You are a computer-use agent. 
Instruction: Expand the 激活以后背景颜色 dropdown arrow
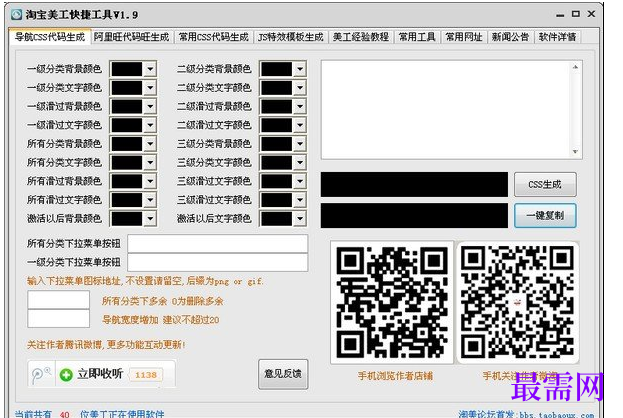(150, 218)
